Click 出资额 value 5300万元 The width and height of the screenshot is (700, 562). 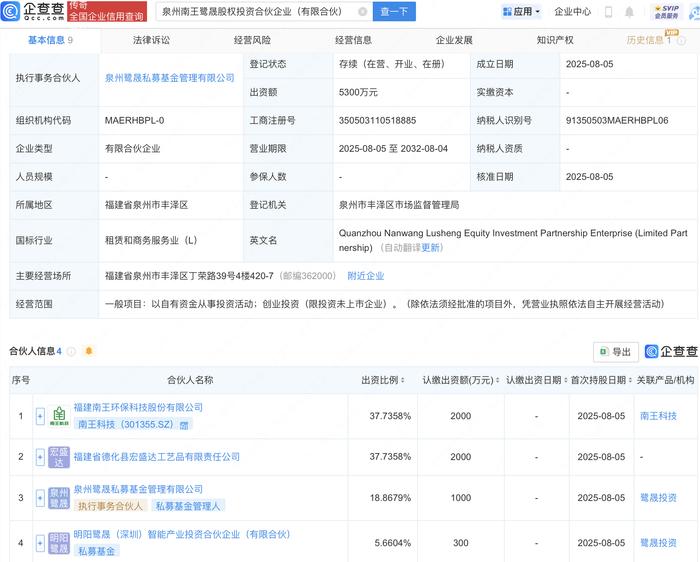click(x=358, y=92)
